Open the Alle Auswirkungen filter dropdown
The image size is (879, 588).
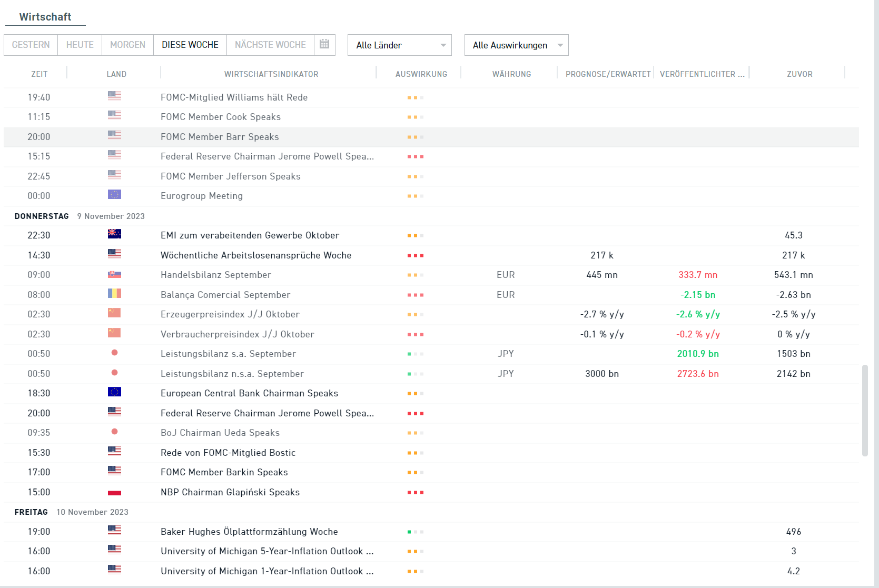[516, 45]
